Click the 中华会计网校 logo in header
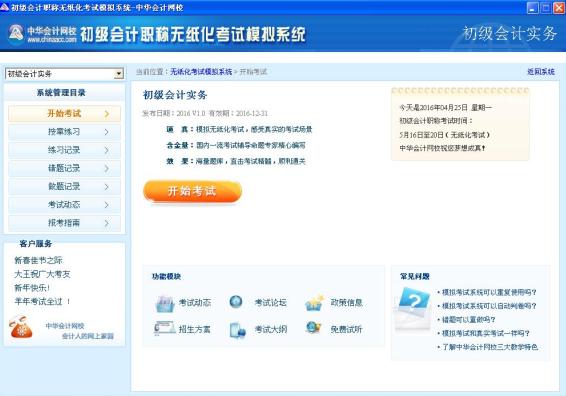The height and width of the screenshot is (396, 566). [43, 34]
